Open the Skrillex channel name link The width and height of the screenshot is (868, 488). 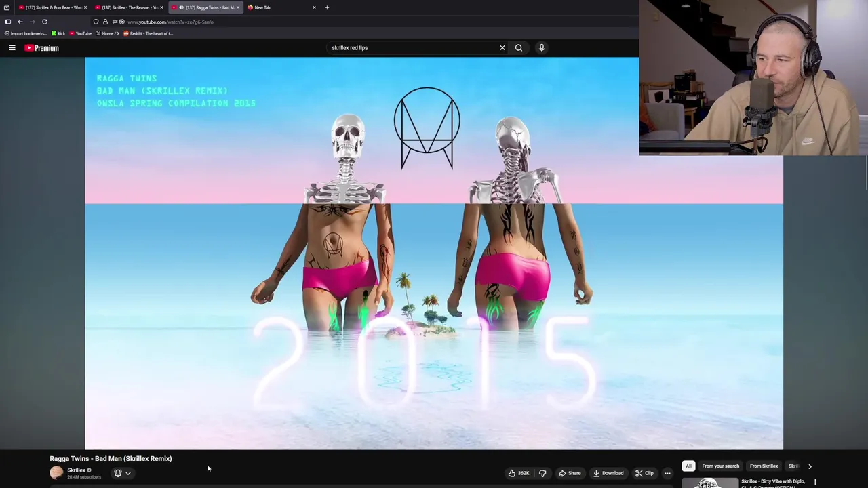coord(76,470)
